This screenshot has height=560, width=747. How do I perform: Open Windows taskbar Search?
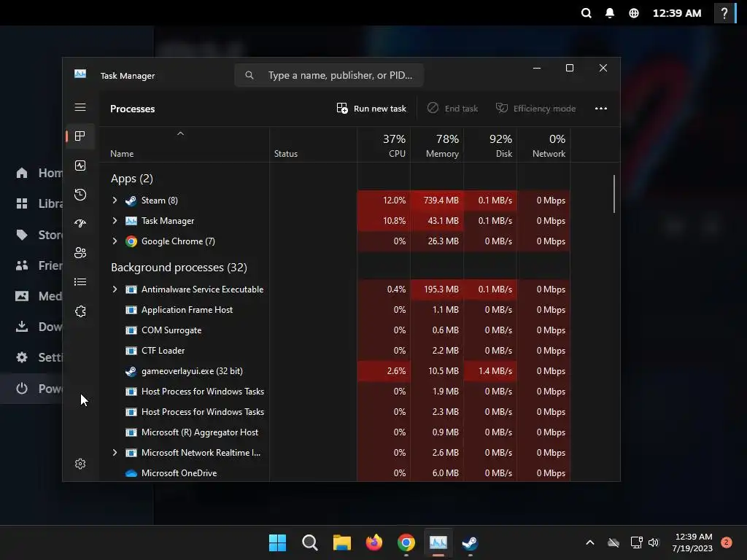tap(309, 542)
